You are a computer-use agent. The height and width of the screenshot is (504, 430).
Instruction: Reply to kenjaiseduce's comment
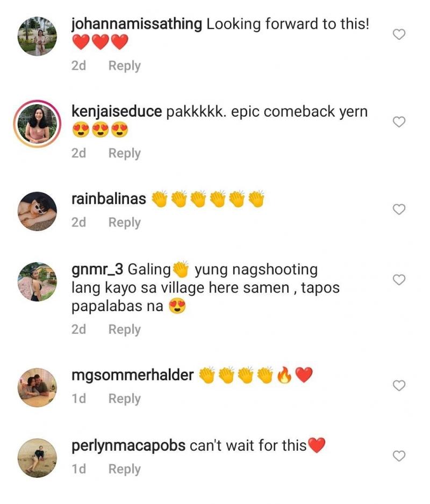(x=124, y=153)
